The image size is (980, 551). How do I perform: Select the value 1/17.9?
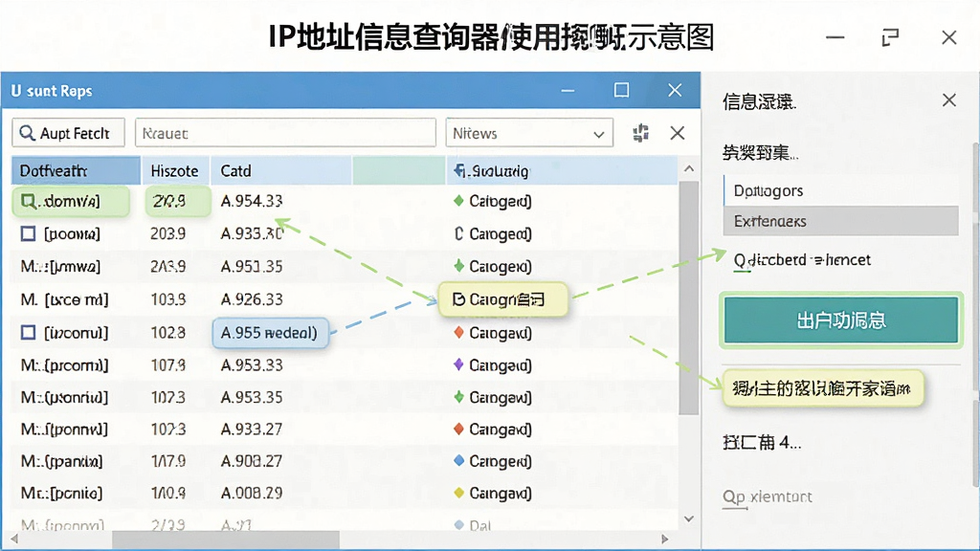(x=168, y=461)
